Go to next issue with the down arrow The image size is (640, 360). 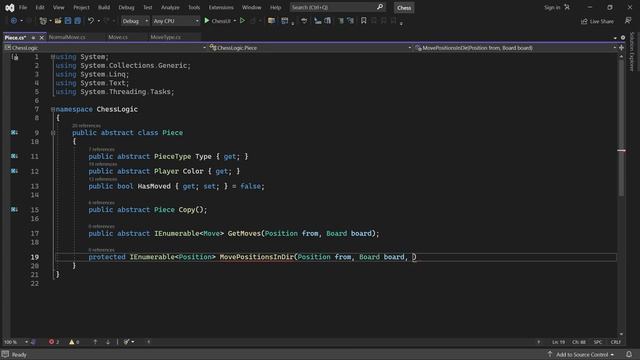108,342
